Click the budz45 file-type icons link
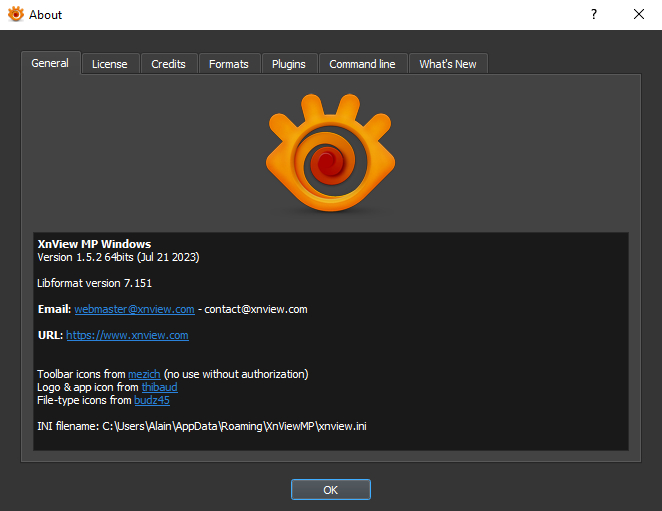This screenshot has width=662, height=511. [152, 400]
